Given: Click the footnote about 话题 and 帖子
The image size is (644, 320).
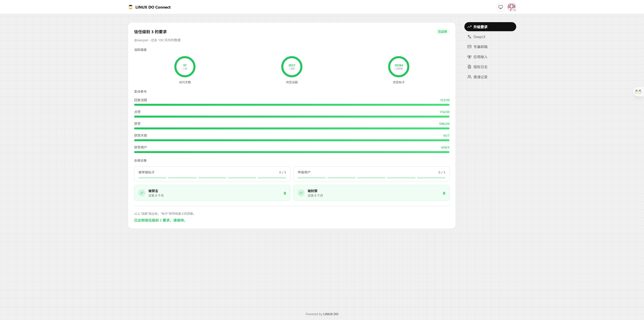Looking at the screenshot, I should [165, 214].
